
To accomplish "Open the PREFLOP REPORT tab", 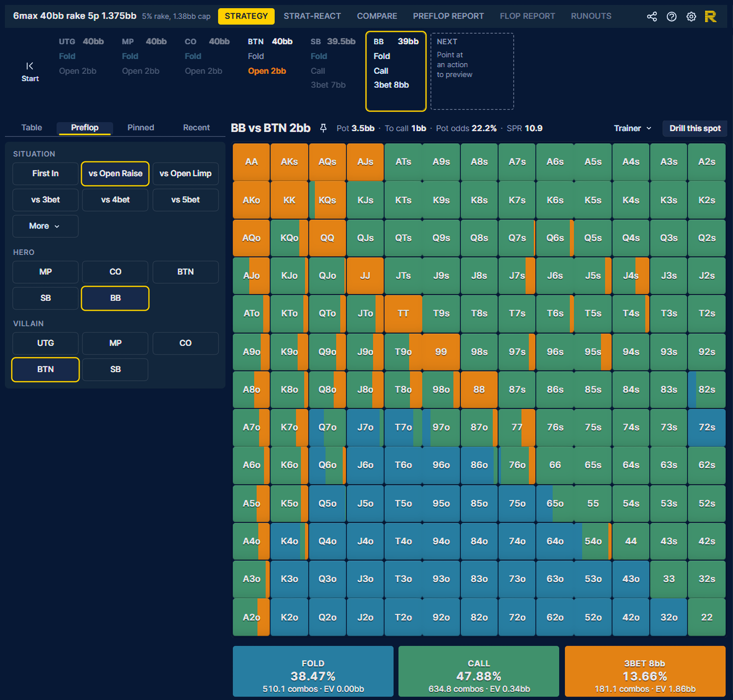I will pos(449,16).
